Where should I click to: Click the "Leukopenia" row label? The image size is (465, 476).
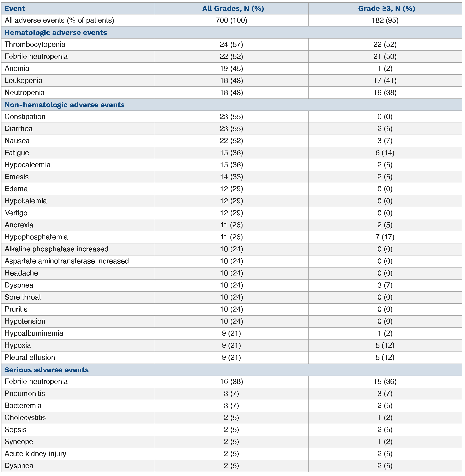click(23, 80)
